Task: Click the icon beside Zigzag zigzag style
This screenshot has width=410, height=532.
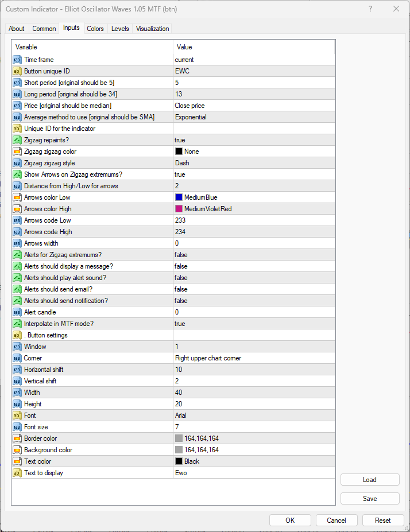Action: [x=17, y=163]
